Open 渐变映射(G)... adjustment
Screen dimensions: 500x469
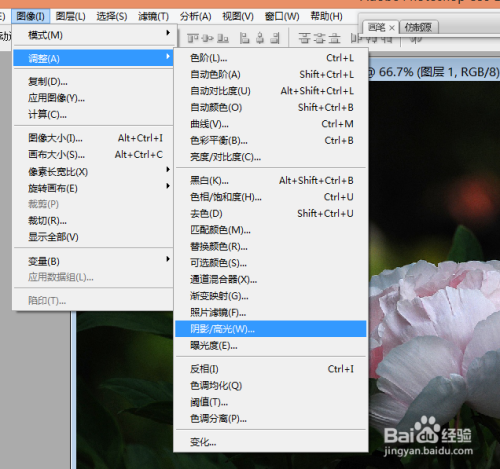pos(271,296)
